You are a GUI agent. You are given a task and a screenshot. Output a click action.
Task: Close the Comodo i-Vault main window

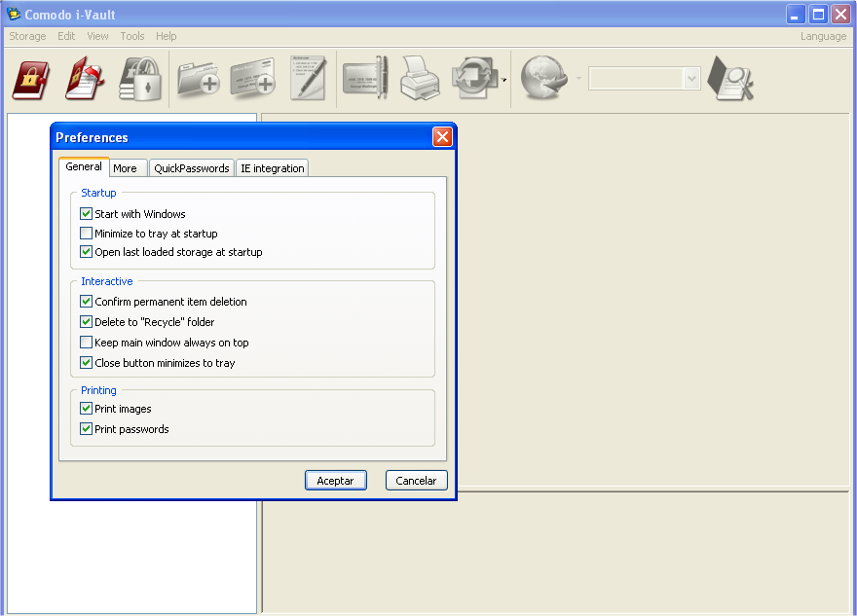point(840,15)
